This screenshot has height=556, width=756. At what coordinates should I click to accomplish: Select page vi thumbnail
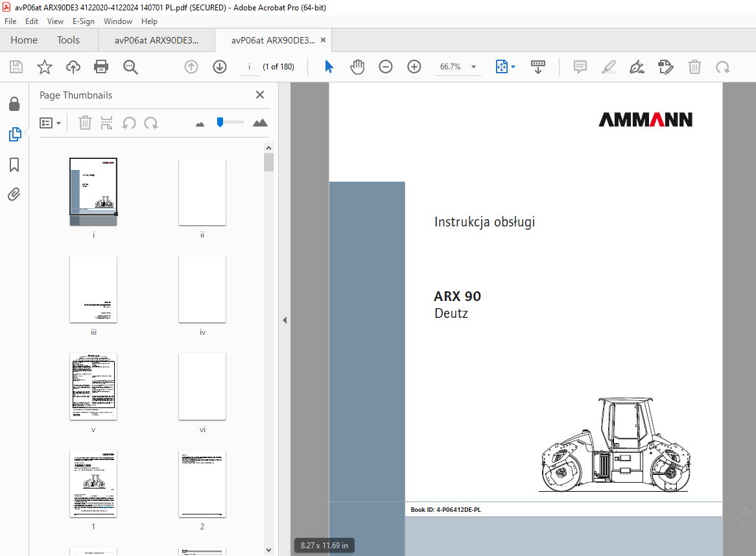tap(202, 387)
